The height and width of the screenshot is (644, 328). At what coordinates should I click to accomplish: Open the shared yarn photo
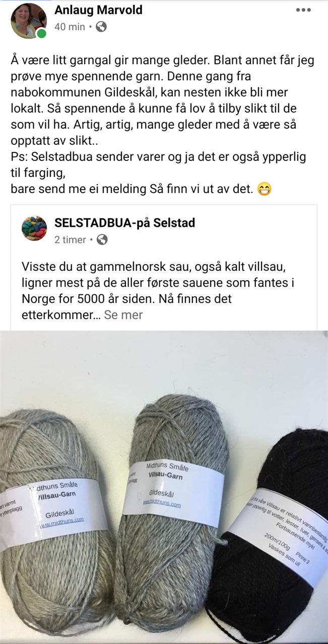[164, 487]
